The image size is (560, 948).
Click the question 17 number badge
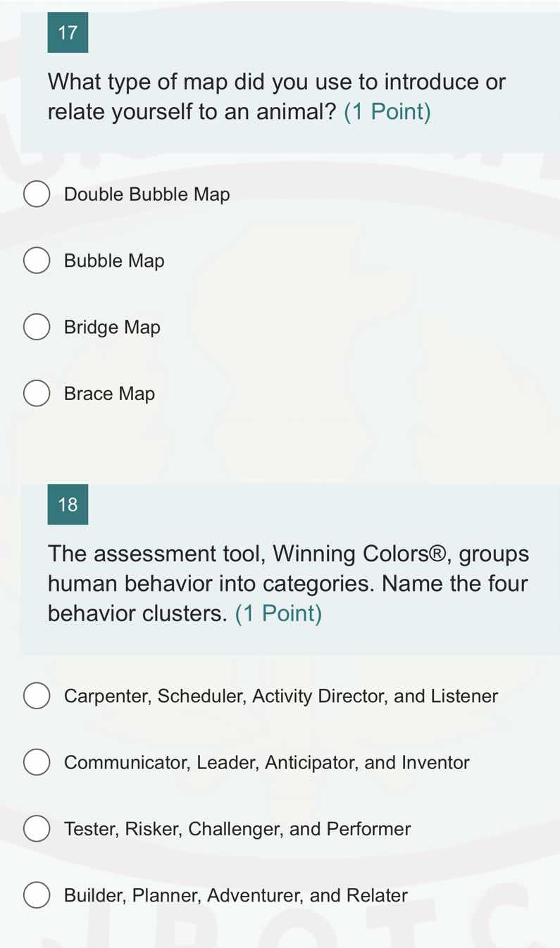coord(68,32)
